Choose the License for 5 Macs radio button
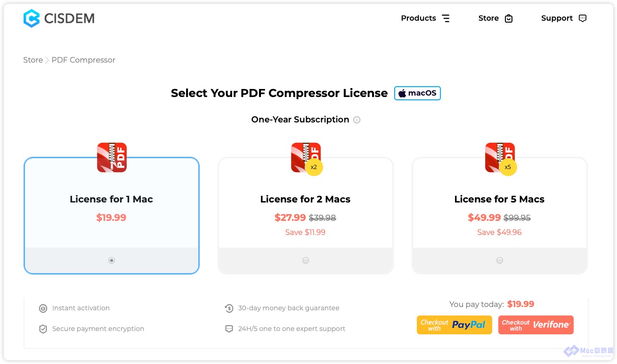Viewport: 617px width, 364px height. point(500,260)
